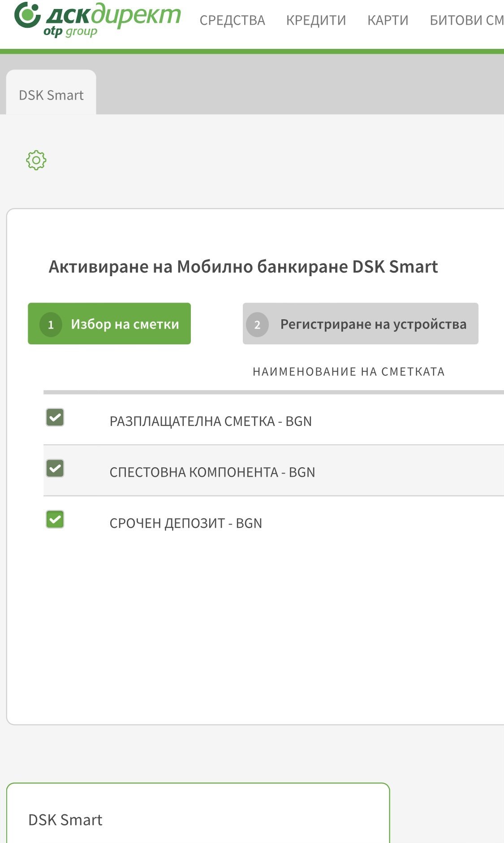
Task: Click the НАИМЕНОВАНИЕ НА СМЕТКАТА column header
Action: point(349,372)
